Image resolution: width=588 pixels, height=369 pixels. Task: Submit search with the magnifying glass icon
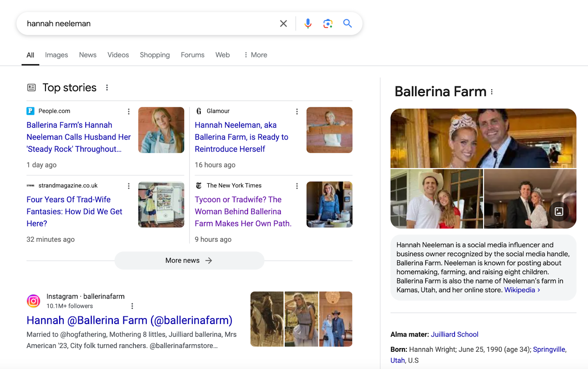coord(348,24)
